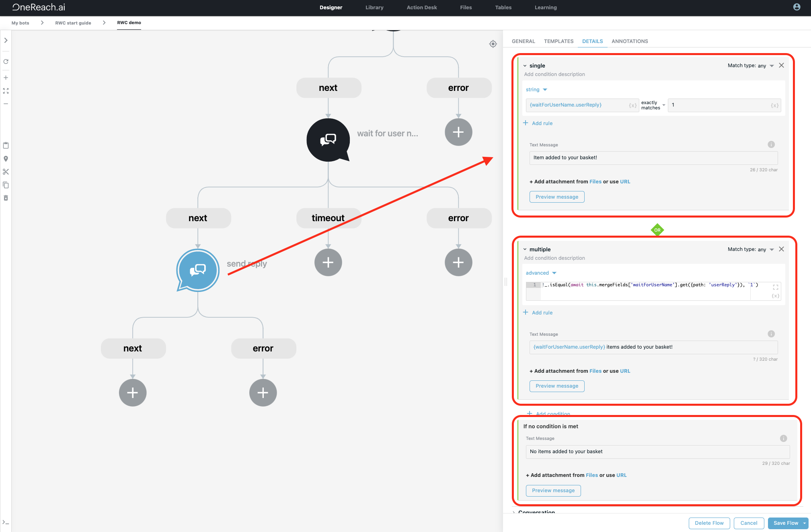Switch to the GENERAL tab

[523, 41]
